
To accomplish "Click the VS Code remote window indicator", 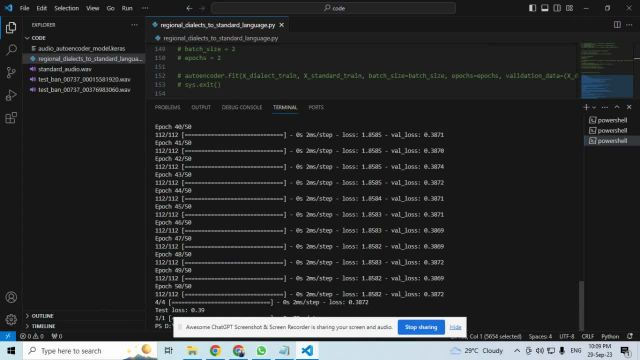I will coord(8,336).
